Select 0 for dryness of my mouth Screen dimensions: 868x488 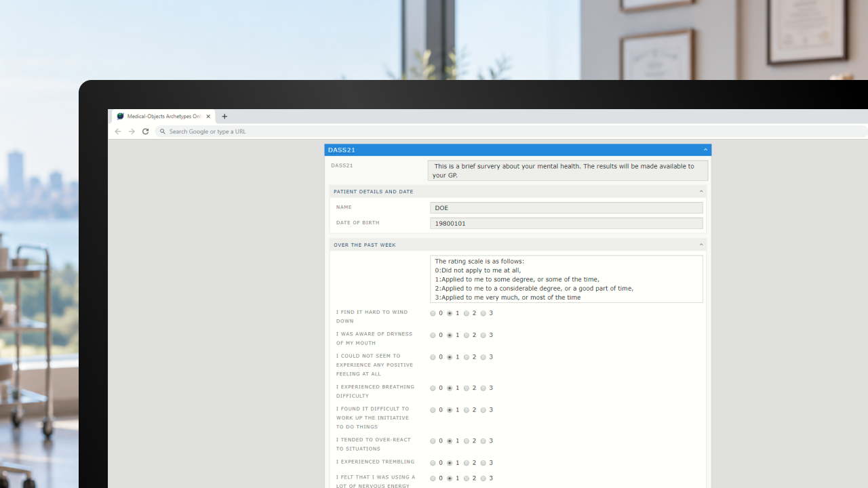433,335
